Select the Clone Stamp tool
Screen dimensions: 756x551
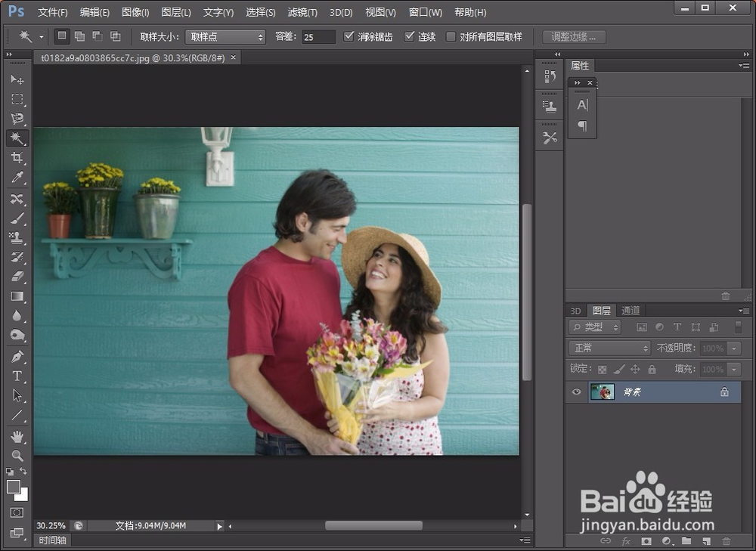(17, 237)
